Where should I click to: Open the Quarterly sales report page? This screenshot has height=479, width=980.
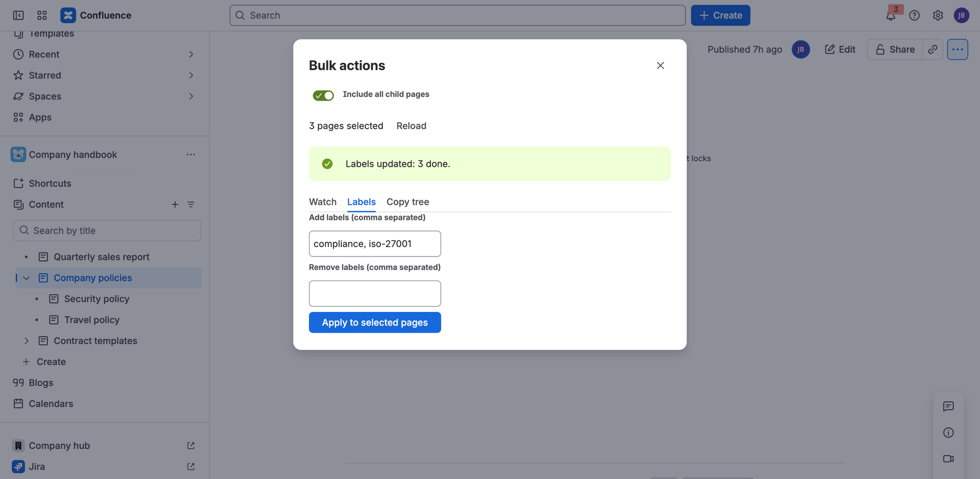click(x=101, y=257)
